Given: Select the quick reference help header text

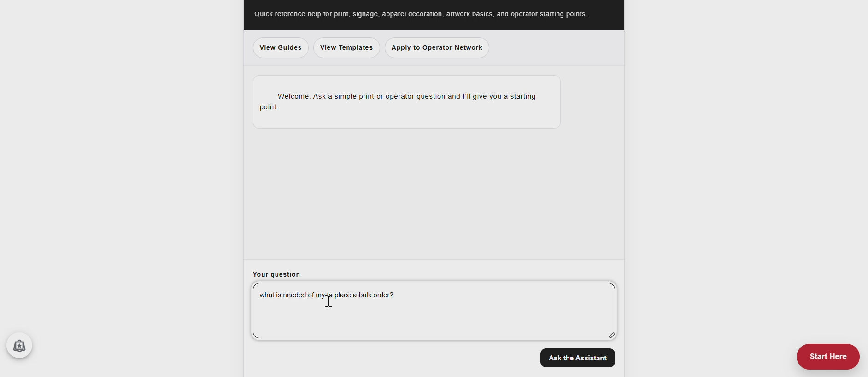Looking at the screenshot, I should point(421,14).
